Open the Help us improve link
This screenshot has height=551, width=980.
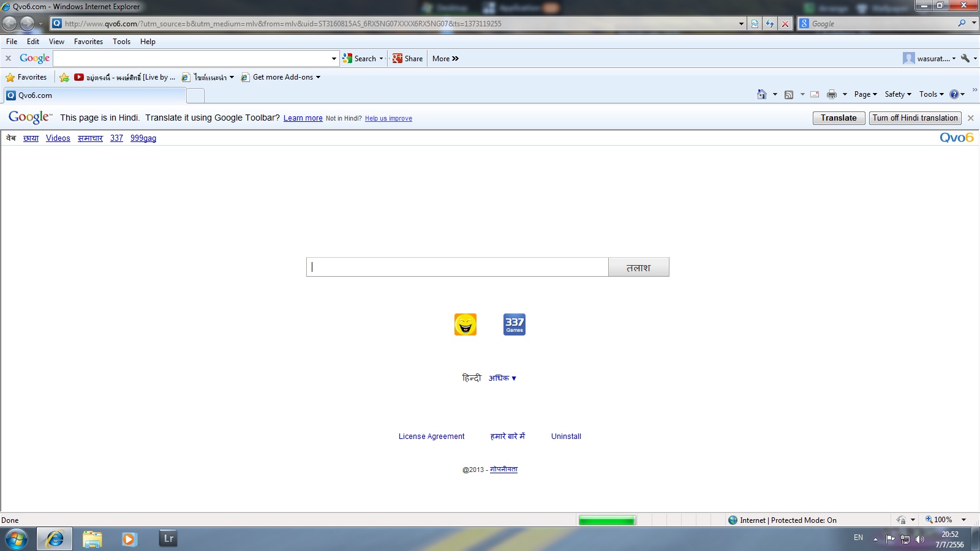388,119
